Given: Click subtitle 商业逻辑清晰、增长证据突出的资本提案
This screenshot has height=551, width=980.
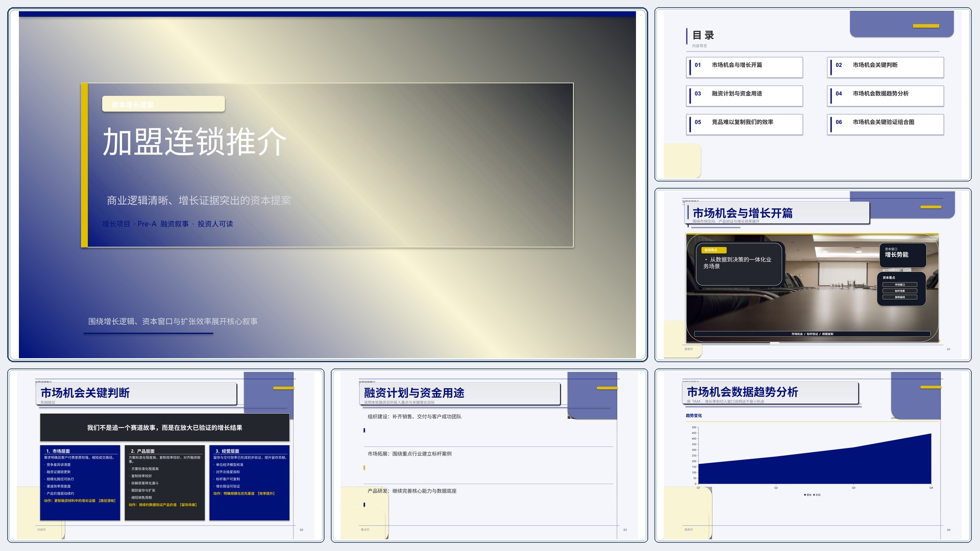Looking at the screenshot, I should pos(199,201).
